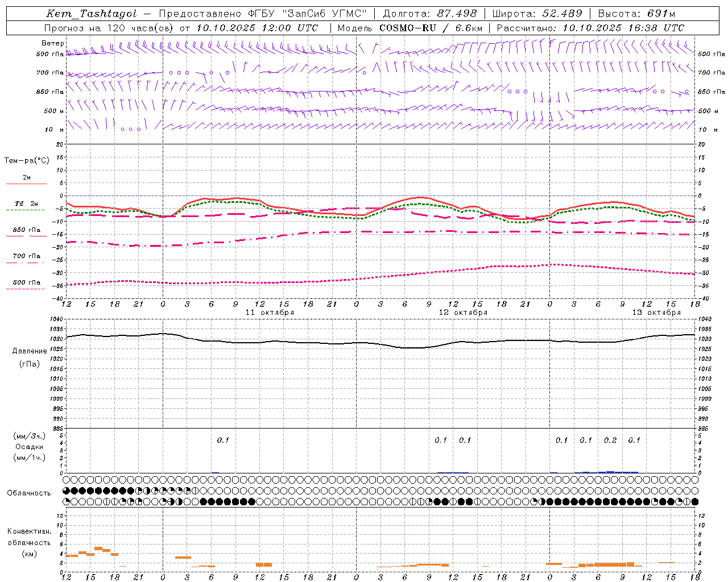Click the (мм/1ч.) precipitation unit label

click(x=30, y=458)
